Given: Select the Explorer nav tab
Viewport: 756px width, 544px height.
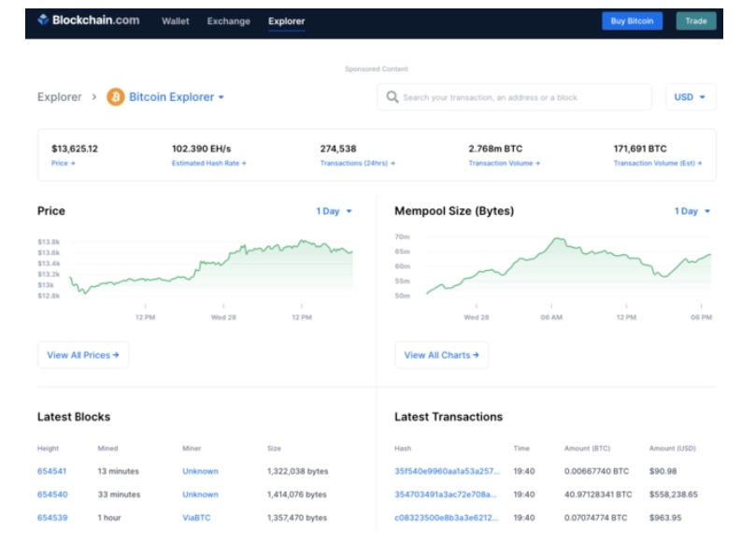Looking at the screenshot, I should point(286,21).
